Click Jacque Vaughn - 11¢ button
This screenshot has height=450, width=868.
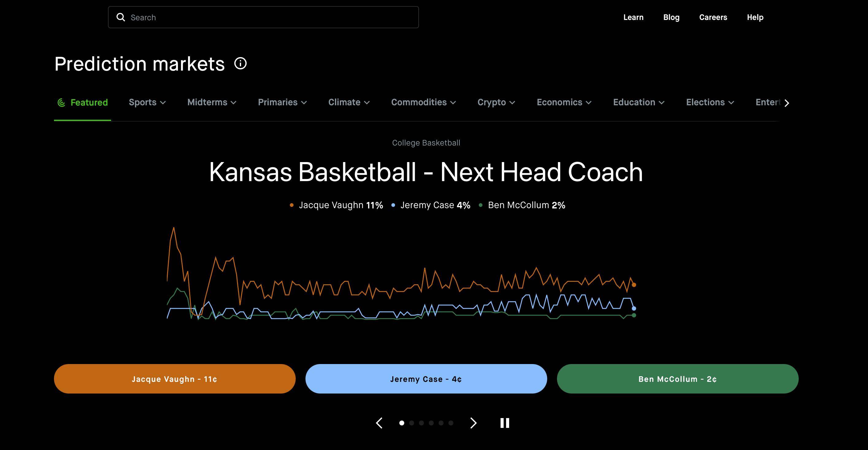point(175,379)
